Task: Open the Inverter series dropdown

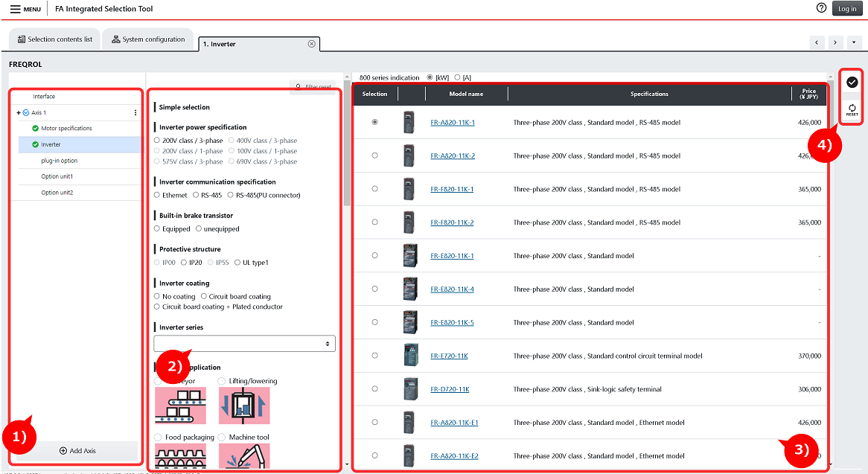Action: click(244, 344)
